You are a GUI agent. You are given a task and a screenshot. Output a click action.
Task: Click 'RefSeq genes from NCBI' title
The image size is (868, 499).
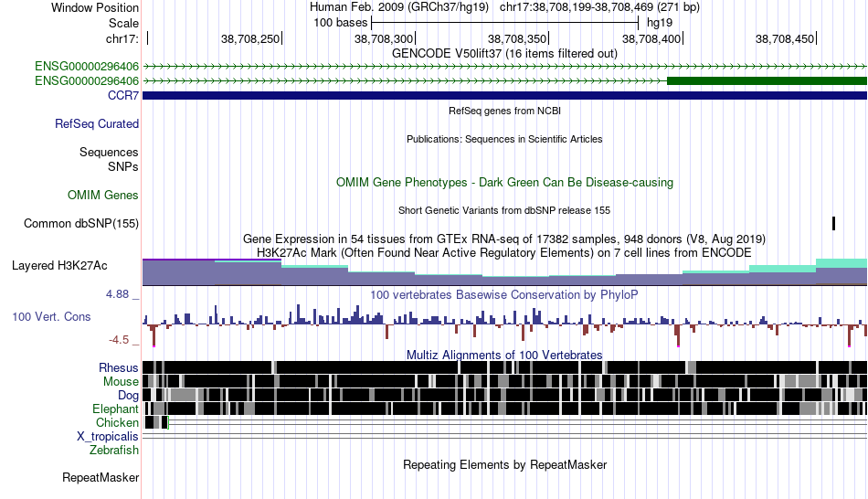[504, 111]
